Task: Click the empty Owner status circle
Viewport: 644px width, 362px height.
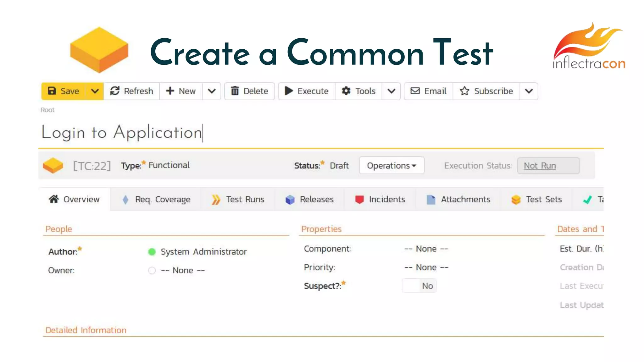Action: click(152, 271)
